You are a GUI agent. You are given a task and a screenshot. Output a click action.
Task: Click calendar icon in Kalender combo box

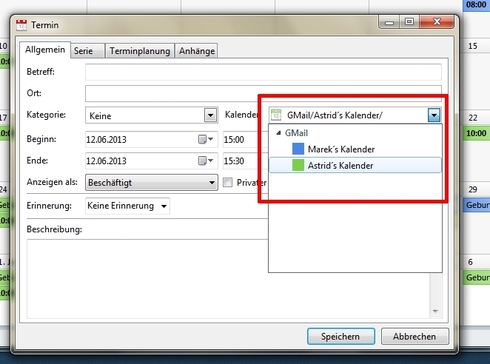(x=276, y=115)
